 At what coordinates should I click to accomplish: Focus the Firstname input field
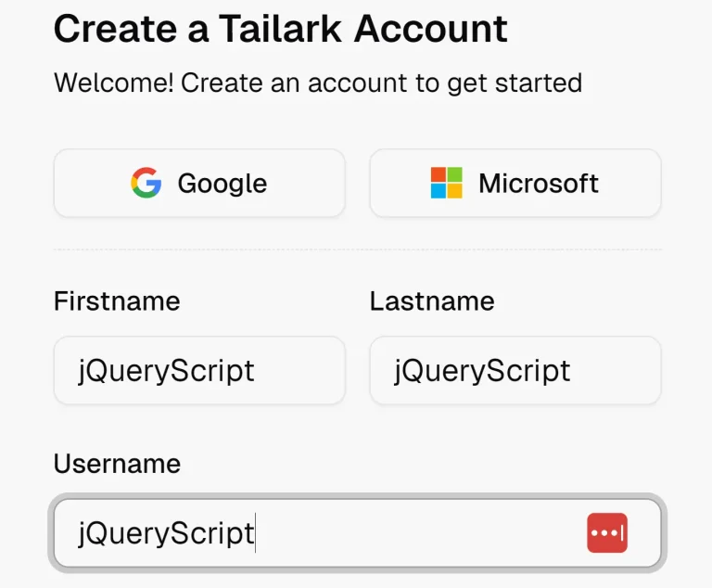tap(199, 370)
